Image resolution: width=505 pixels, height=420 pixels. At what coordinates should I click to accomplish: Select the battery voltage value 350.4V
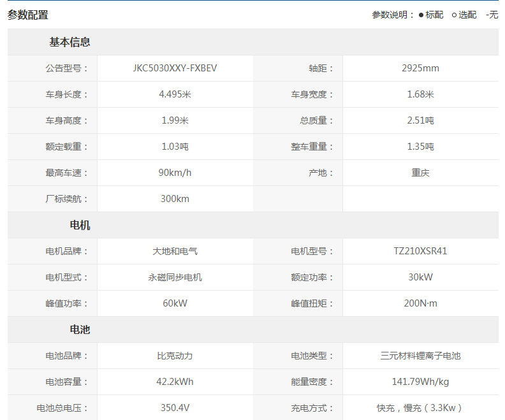tap(175, 408)
